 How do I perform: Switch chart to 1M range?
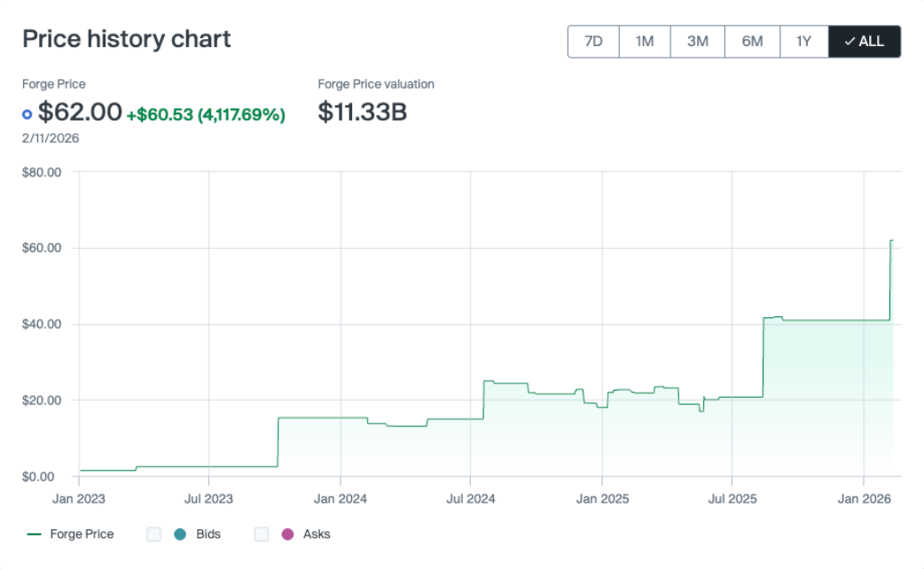tap(645, 42)
